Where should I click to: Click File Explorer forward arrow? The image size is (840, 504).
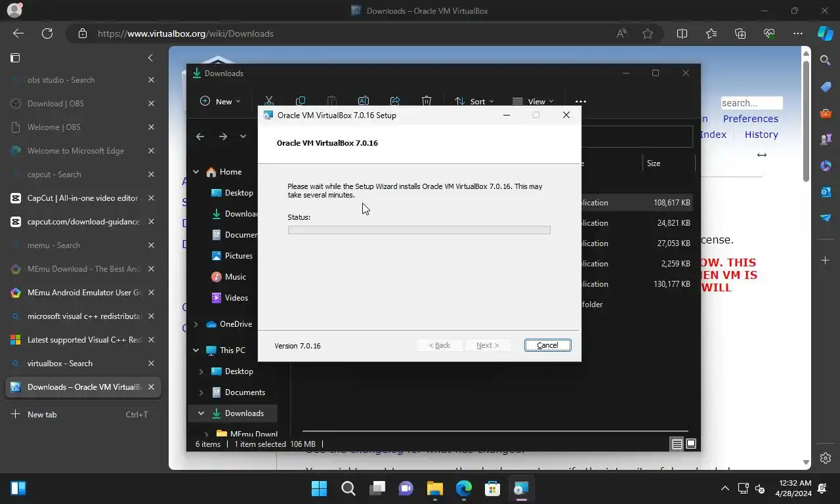tap(223, 136)
